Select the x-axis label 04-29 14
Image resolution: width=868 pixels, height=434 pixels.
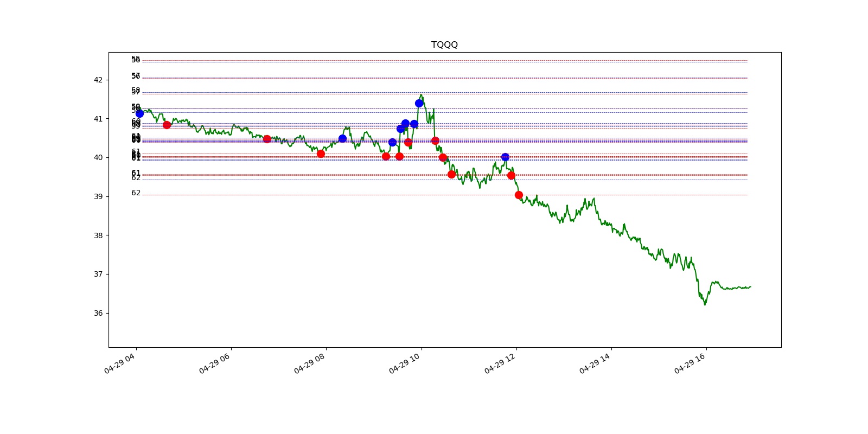[595, 363]
